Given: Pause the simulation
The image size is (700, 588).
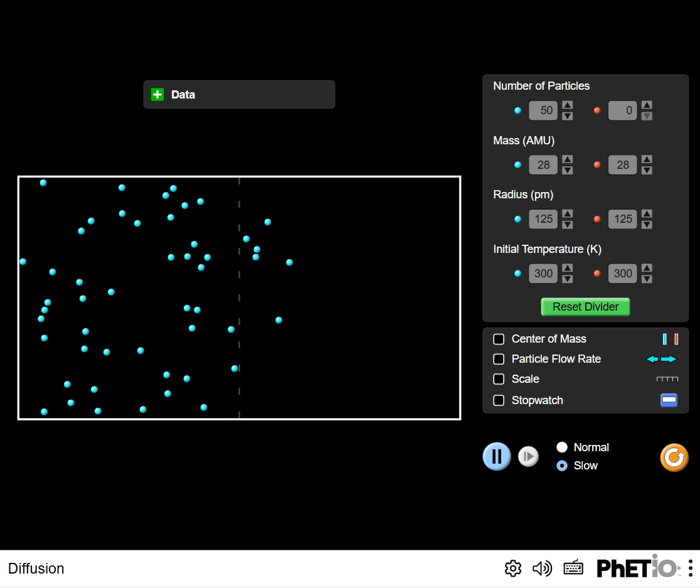Looking at the screenshot, I should (x=496, y=456).
